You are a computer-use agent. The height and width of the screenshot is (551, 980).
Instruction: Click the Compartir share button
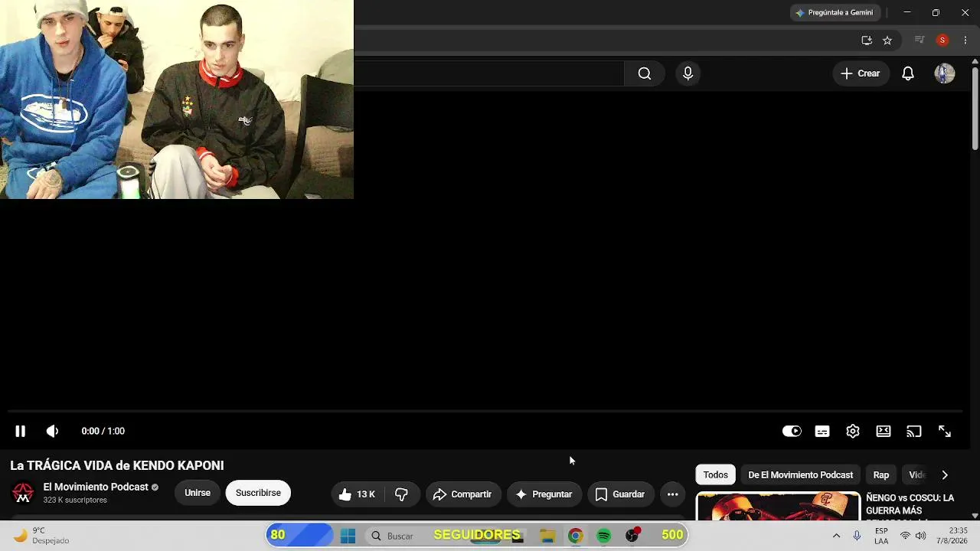463,494
